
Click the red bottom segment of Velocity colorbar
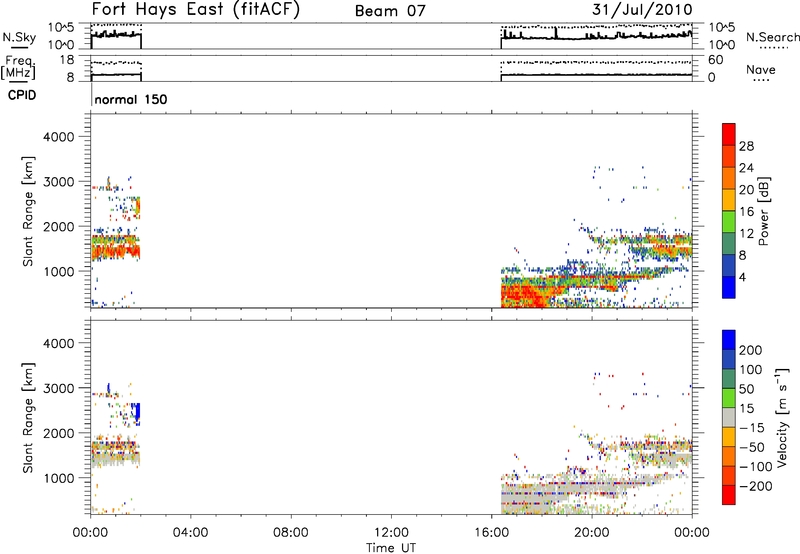point(729,495)
